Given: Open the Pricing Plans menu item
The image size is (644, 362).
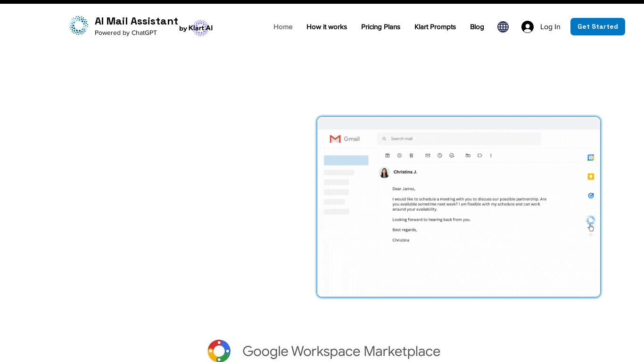Looking at the screenshot, I should coord(380,27).
